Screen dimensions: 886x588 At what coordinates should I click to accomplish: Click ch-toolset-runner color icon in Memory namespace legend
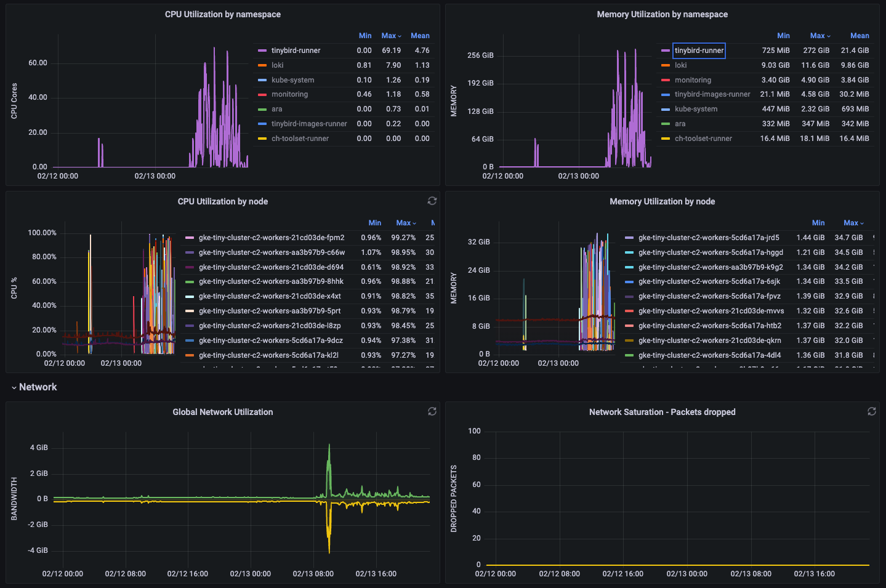click(x=665, y=139)
